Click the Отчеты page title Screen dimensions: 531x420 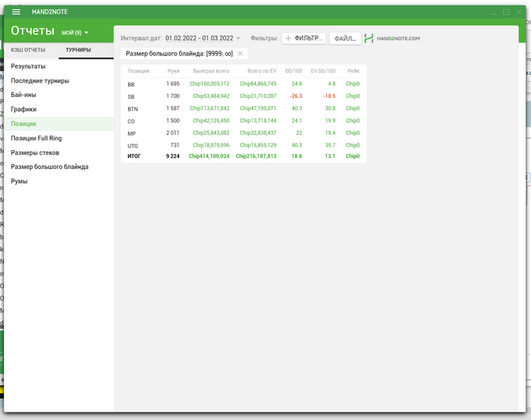pos(33,31)
